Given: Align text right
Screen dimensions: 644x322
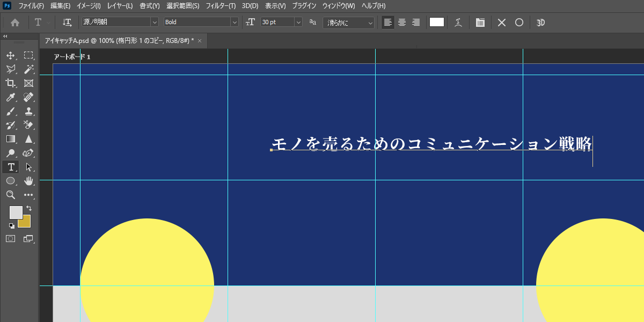Looking at the screenshot, I should [415, 23].
